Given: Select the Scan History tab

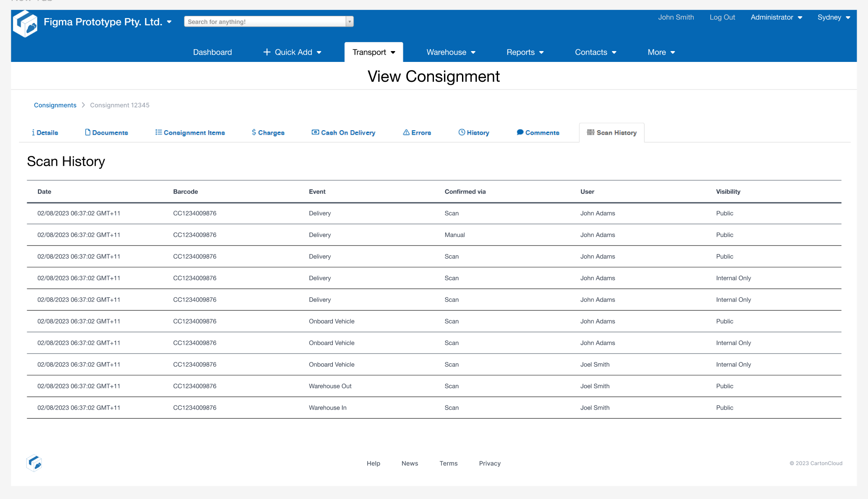Looking at the screenshot, I should coord(611,132).
